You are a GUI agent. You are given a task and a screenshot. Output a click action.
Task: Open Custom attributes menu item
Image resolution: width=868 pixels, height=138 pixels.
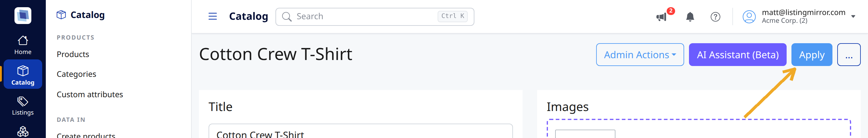click(x=90, y=94)
